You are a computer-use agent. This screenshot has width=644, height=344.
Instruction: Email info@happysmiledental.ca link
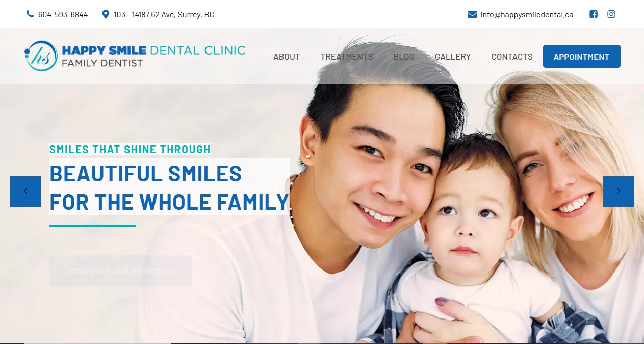pyautogui.click(x=527, y=15)
